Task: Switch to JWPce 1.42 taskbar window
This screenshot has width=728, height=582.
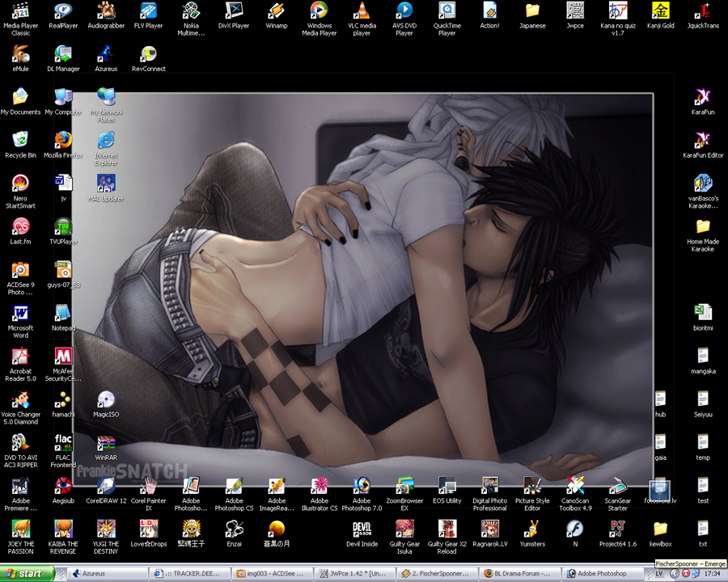Action: coord(355,574)
